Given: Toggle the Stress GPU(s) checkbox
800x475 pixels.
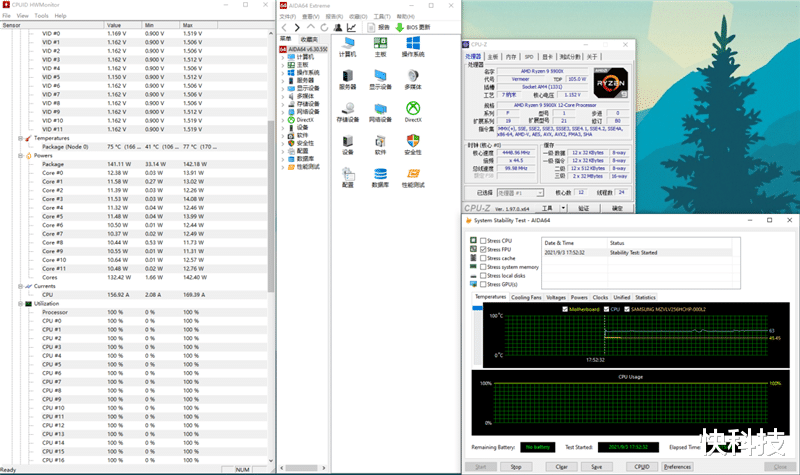Looking at the screenshot, I should point(484,284).
